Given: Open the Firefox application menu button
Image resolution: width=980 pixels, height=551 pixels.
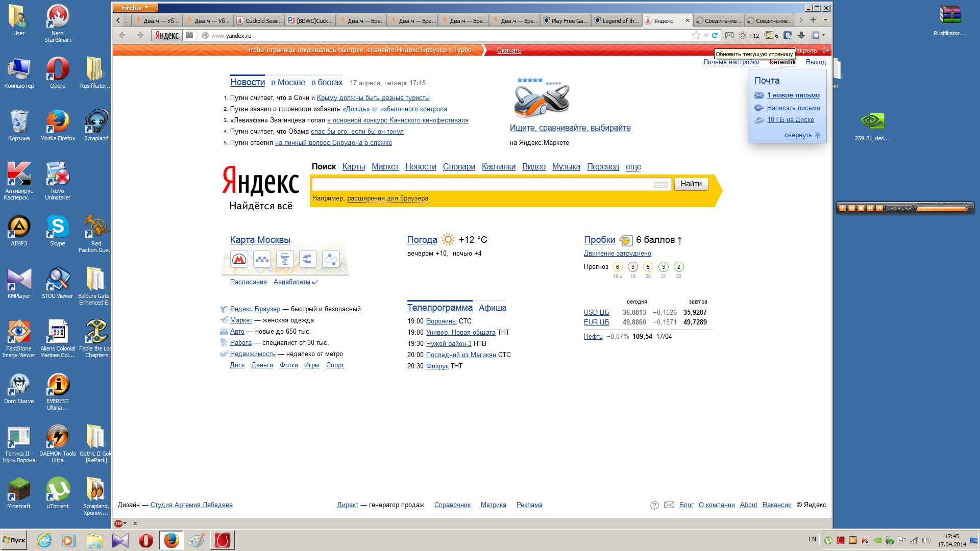Looking at the screenshot, I should (135, 8).
